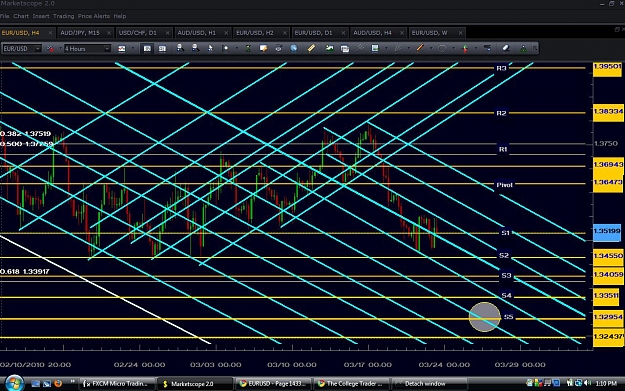Click the Detach window taskbar button
This screenshot has height=391, width=625.
click(430, 383)
